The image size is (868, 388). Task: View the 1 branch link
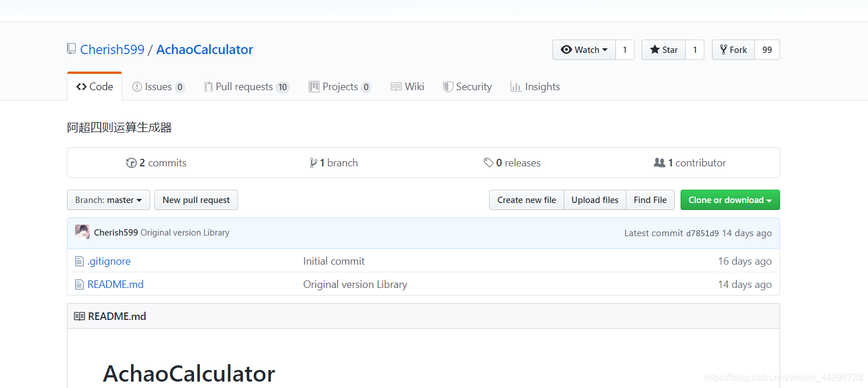pos(334,163)
